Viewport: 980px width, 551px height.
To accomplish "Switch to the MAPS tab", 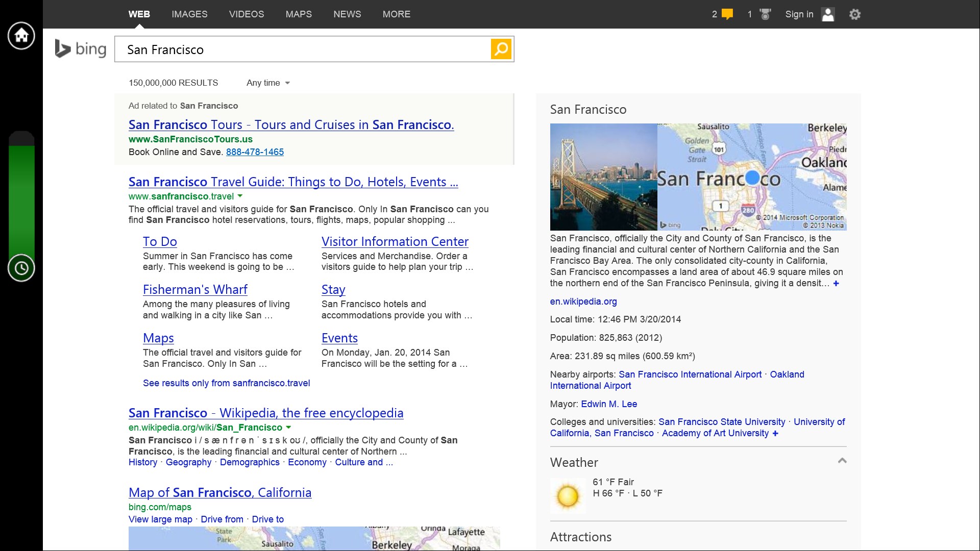I will pyautogui.click(x=299, y=14).
